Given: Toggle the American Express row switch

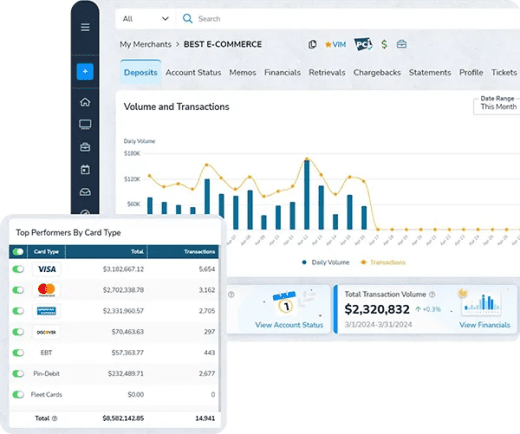Looking at the screenshot, I should pos(18,311).
